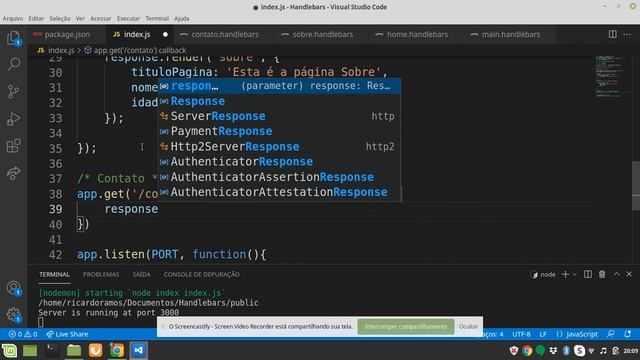Viewport: 640px width, 360px height.
Task: Click Dropbox tray icon
Action: pos(553,350)
